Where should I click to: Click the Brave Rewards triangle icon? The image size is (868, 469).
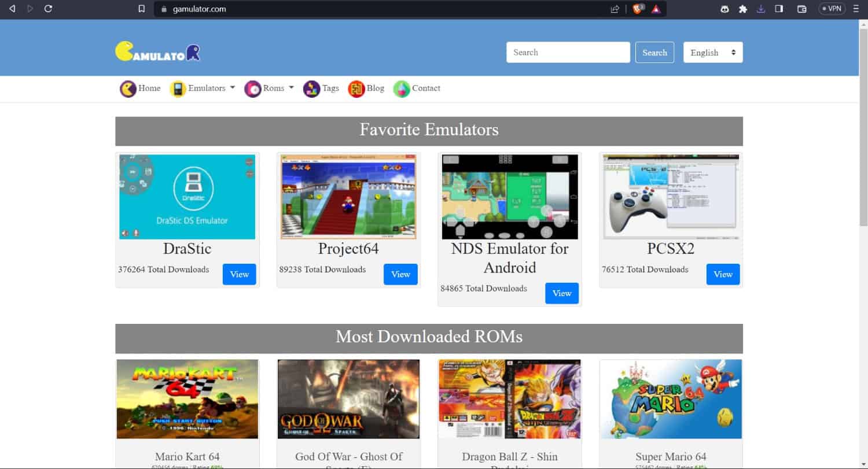click(x=656, y=9)
